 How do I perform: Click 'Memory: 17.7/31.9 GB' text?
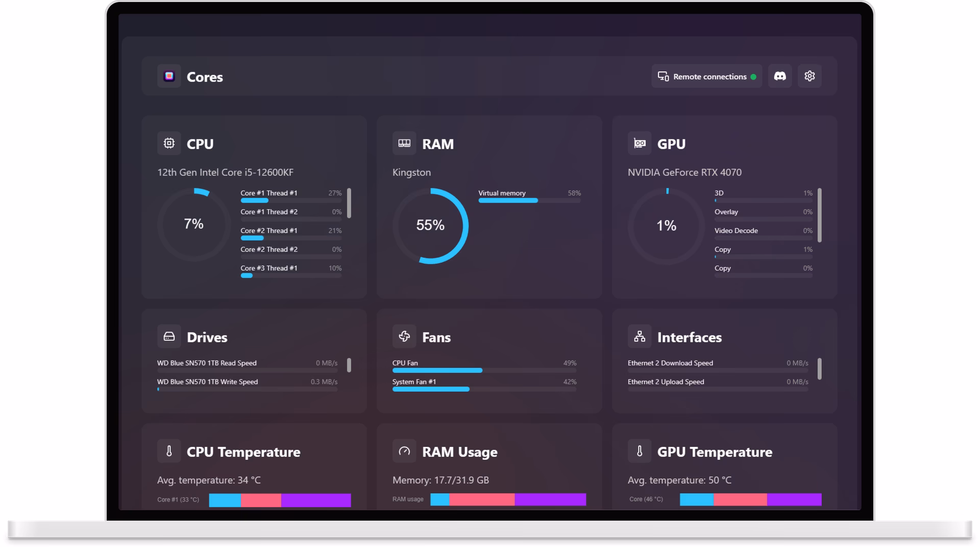click(x=440, y=480)
